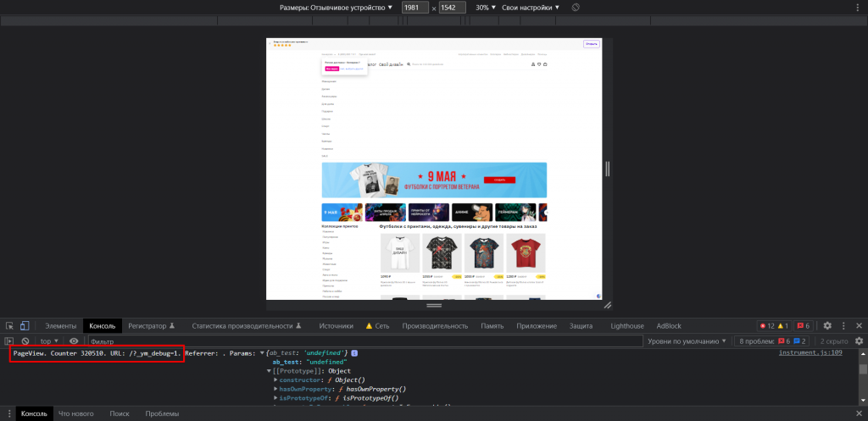Activate the inspect element picker icon
The image size is (868, 421).
(x=9, y=326)
